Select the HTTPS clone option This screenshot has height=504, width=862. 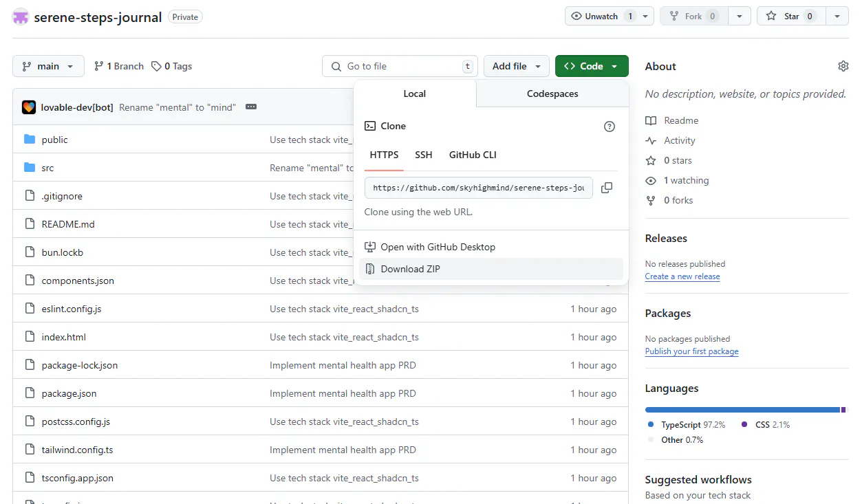[384, 155]
